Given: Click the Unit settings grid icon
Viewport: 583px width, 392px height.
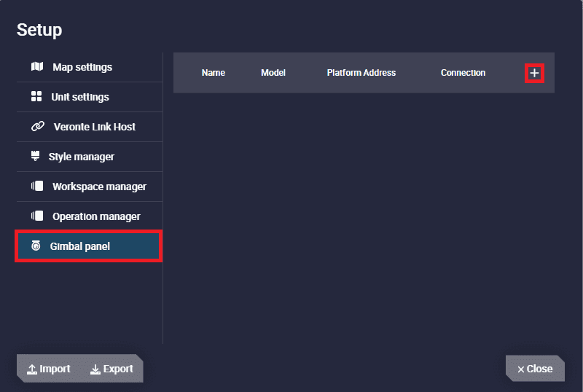Looking at the screenshot, I should pyautogui.click(x=36, y=96).
